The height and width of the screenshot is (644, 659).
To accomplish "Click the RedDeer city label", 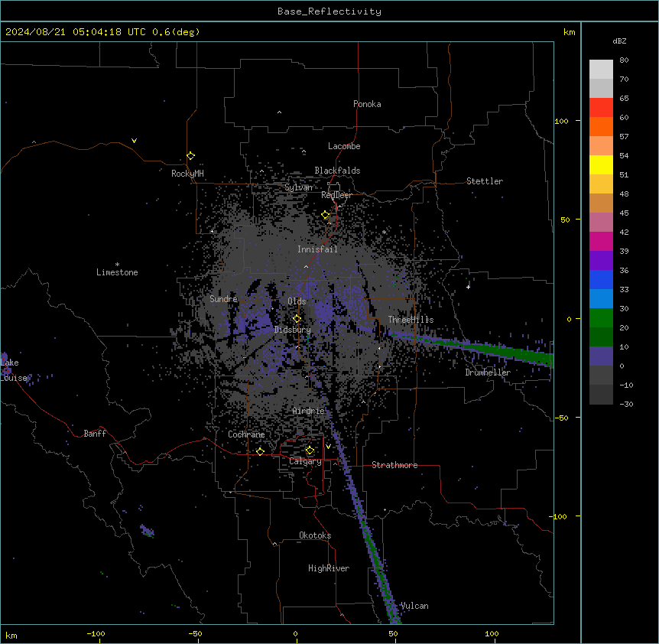I will 336,195.
